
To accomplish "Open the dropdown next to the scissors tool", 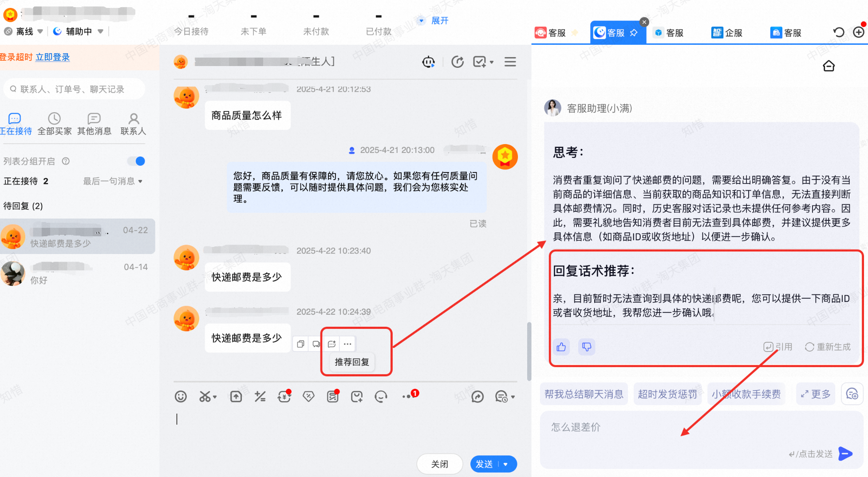I will click(215, 397).
